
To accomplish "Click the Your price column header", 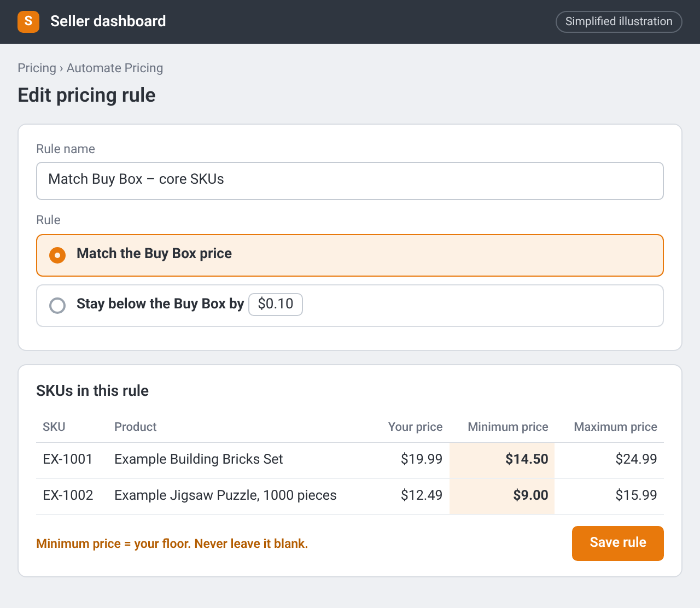I will 416,427.
